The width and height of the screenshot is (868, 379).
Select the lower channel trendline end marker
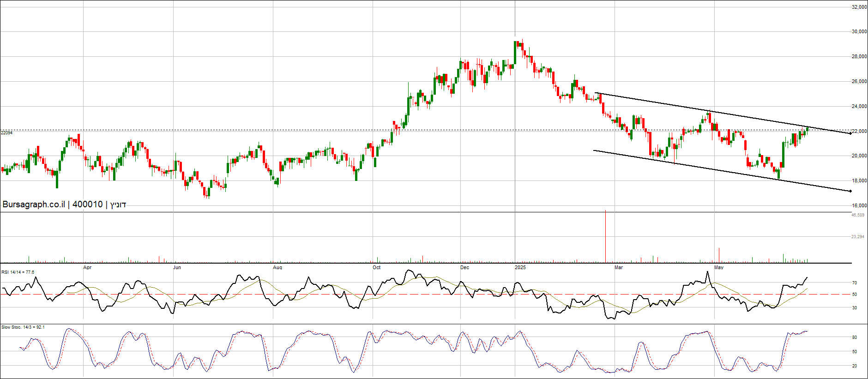pyautogui.click(x=850, y=191)
